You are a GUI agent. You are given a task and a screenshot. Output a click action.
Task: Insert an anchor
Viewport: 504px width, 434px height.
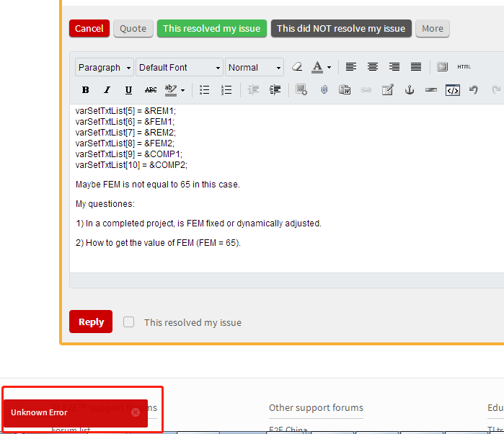pyautogui.click(x=409, y=89)
